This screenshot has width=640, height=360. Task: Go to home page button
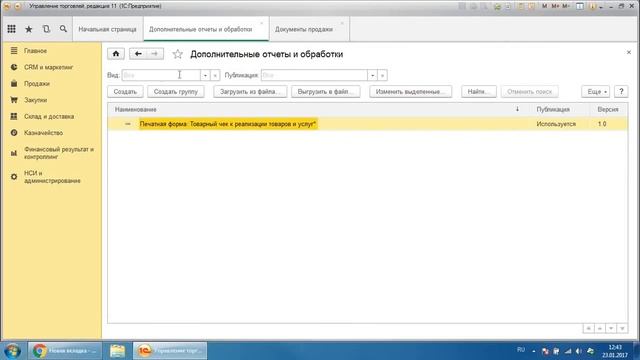pyautogui.click(x=116, y=54)
